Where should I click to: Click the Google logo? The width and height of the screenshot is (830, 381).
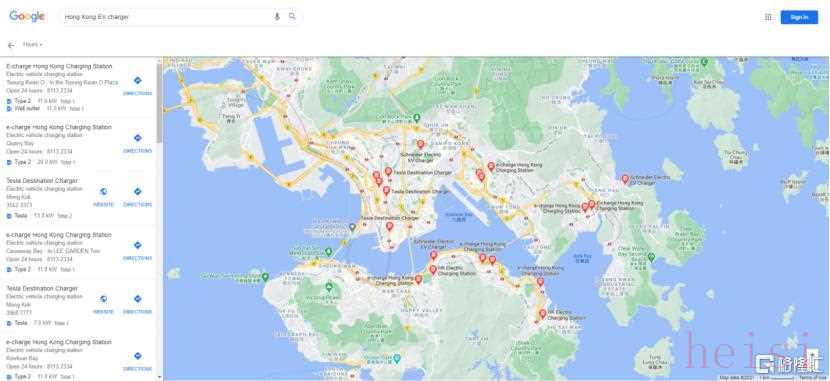coord(27,17)
